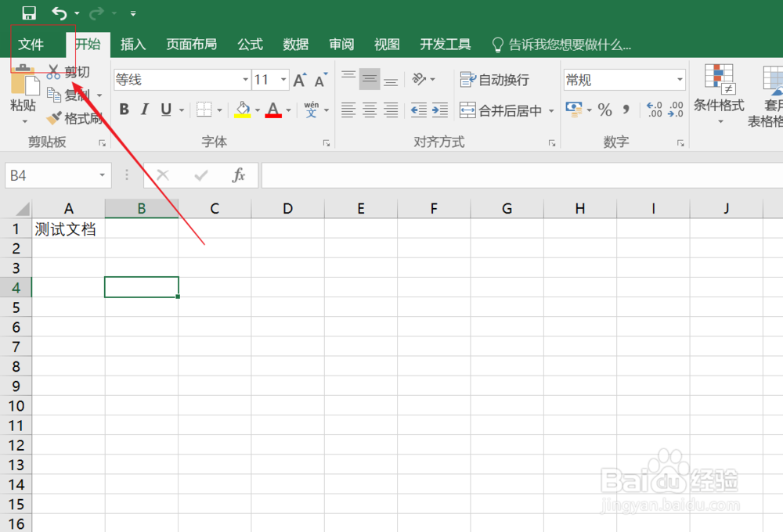The image size is (783, 532).
Task: Apply comma style icon
Action: click(626, 110)
